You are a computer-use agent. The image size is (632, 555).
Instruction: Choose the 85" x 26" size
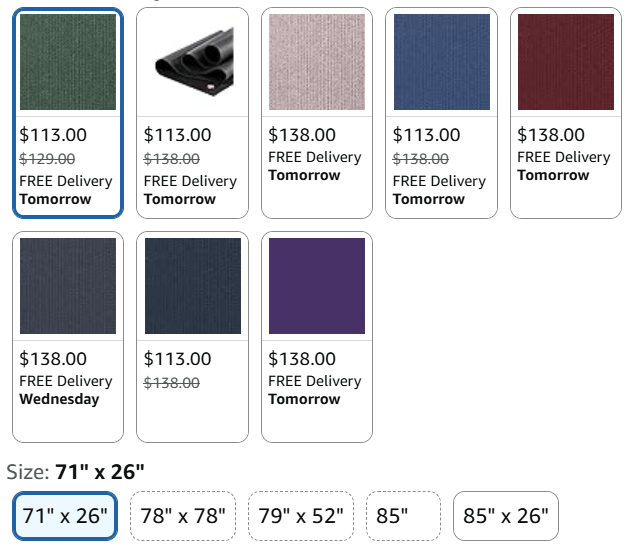point(505,516)
